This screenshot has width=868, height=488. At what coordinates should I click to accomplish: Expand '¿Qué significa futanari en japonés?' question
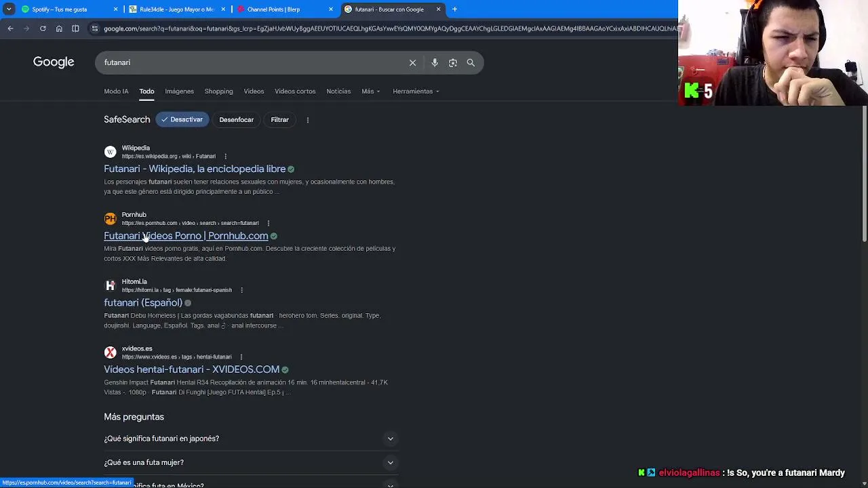coord(251,439)
